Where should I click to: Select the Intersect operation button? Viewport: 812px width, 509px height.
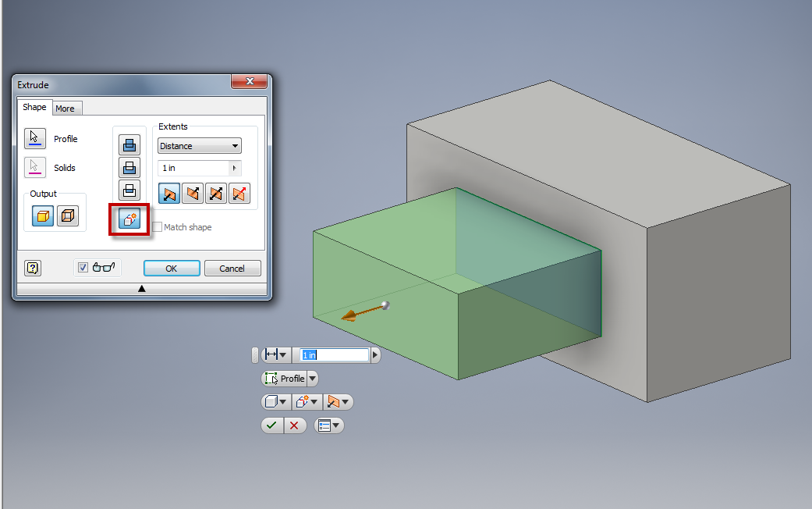point(129,190)
